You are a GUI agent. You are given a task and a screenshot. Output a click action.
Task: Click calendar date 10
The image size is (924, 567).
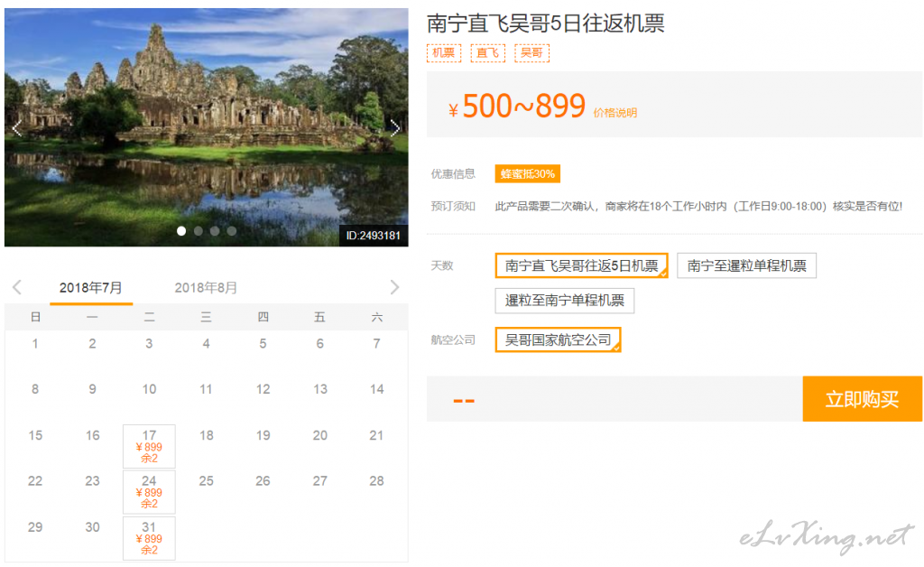(x=149, y=389)
